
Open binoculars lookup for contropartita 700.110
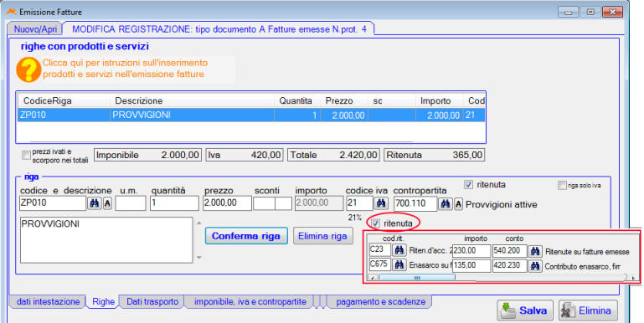click(446, 203)
